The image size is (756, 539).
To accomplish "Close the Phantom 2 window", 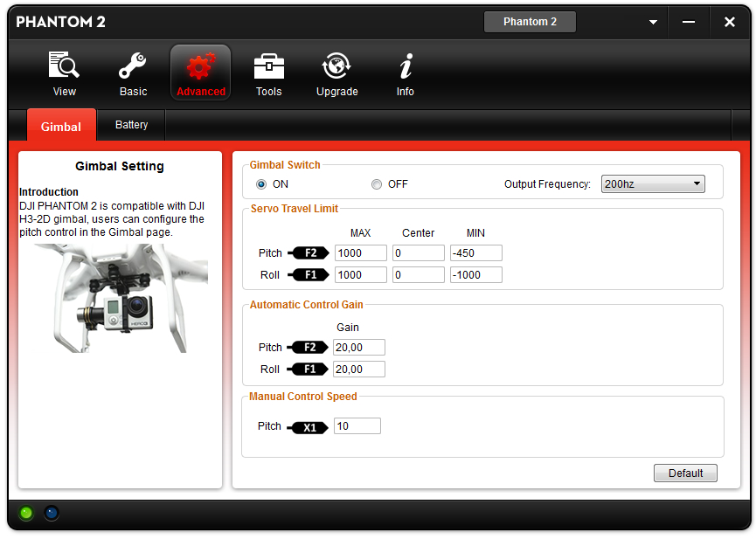I will click(x=730, y=22).
